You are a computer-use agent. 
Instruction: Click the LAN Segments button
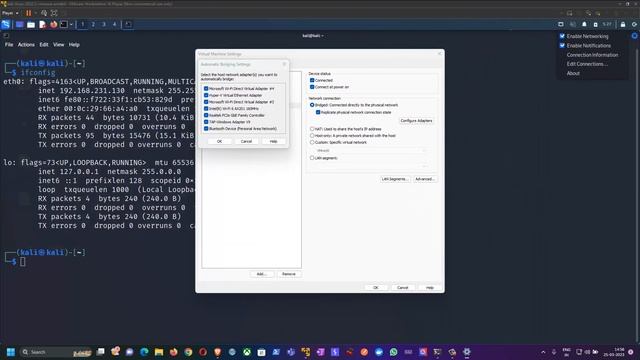(x=395, y=179)
